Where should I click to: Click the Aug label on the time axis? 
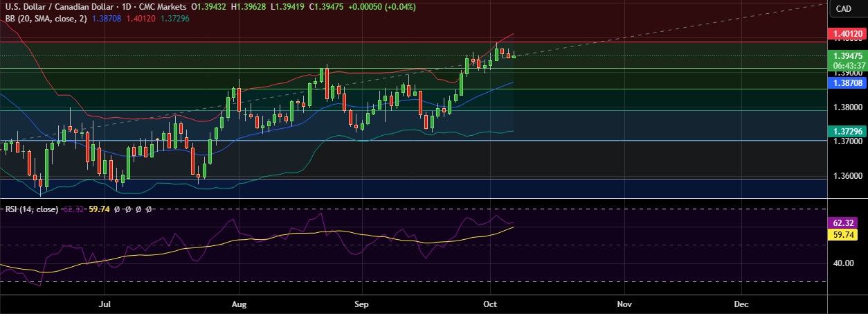[x=239, y=304]
